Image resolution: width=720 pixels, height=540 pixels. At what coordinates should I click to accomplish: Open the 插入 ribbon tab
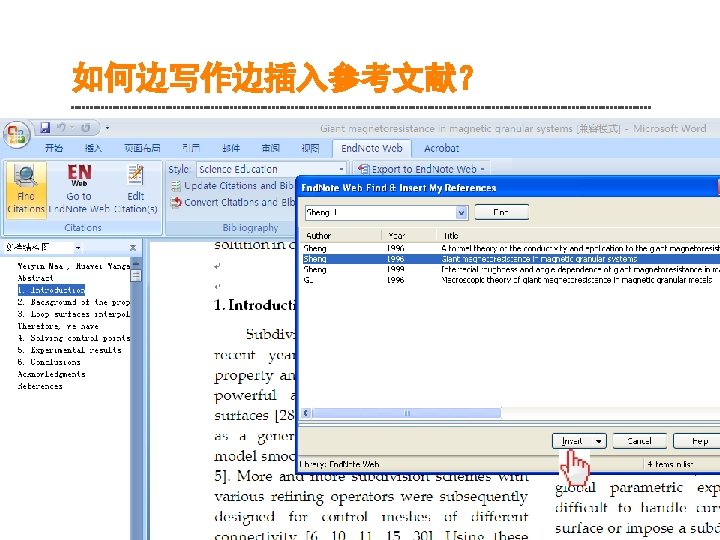tap(93, 148)
